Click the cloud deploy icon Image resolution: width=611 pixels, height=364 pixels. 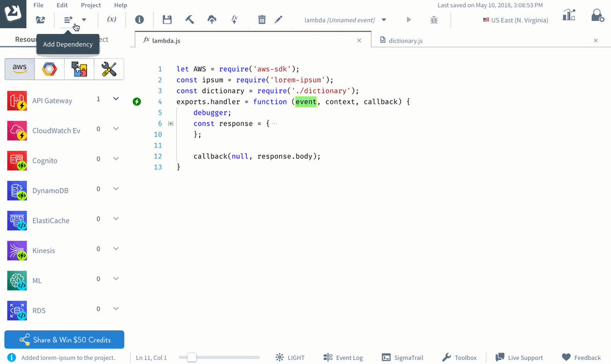[x=212, y=20]
